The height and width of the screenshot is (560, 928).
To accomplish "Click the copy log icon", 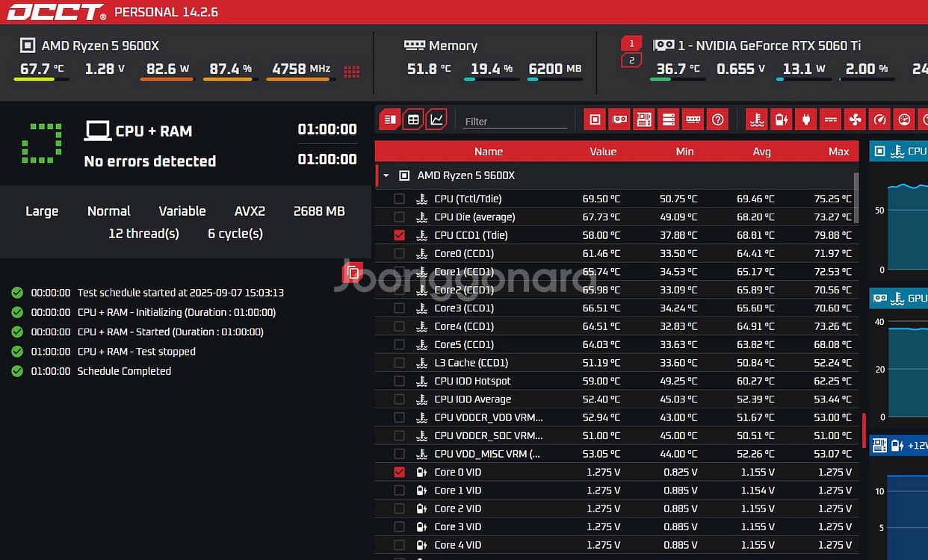I will coord(353,273).
